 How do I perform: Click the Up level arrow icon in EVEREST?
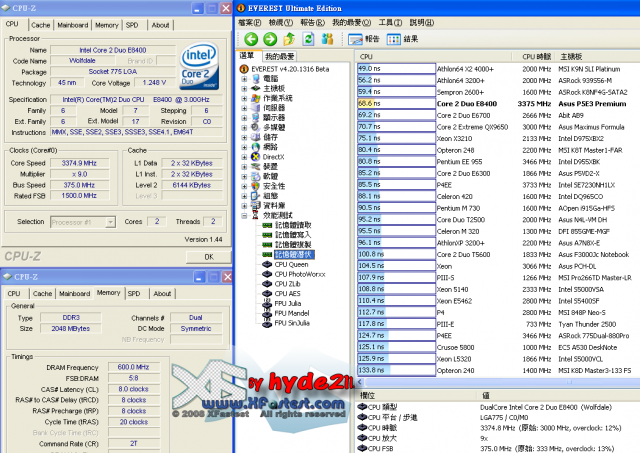[x=289, y=39]
